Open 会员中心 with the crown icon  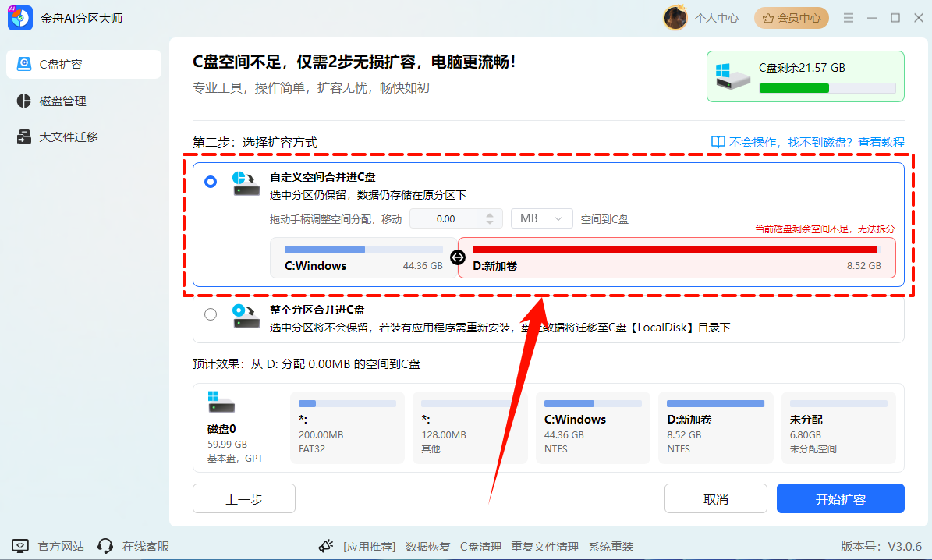[x=791, y=17]
